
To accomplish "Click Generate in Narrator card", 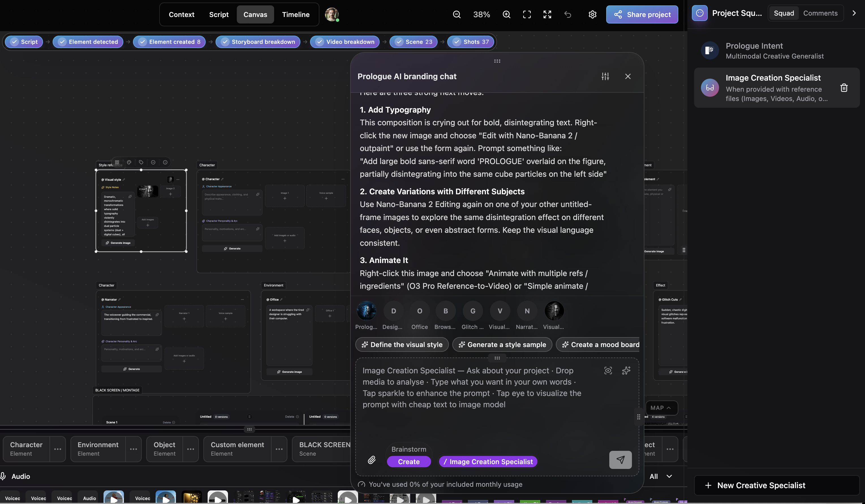I will click(132, 369).
